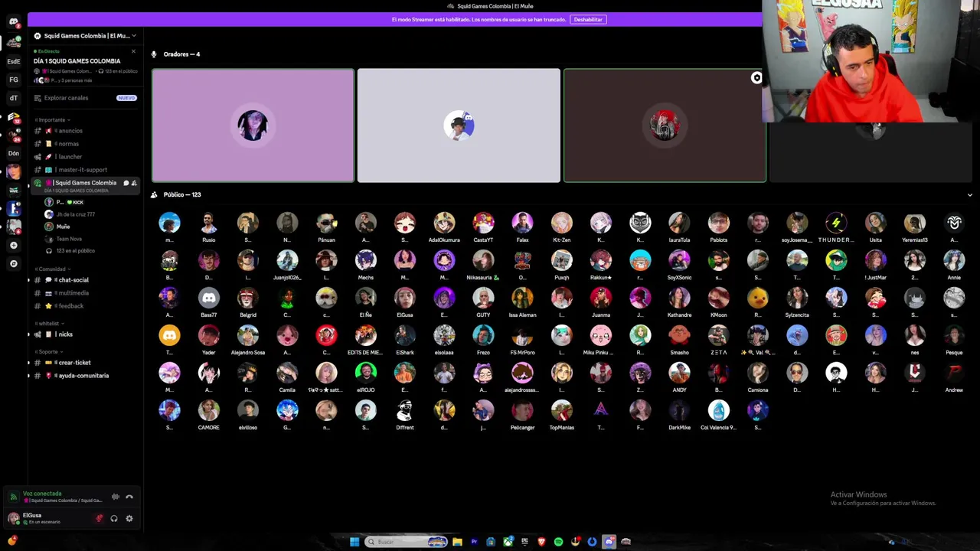The height and width of the screenshot is (551, 980).
Task: Open the launcher channel
Action: (85, 157)
